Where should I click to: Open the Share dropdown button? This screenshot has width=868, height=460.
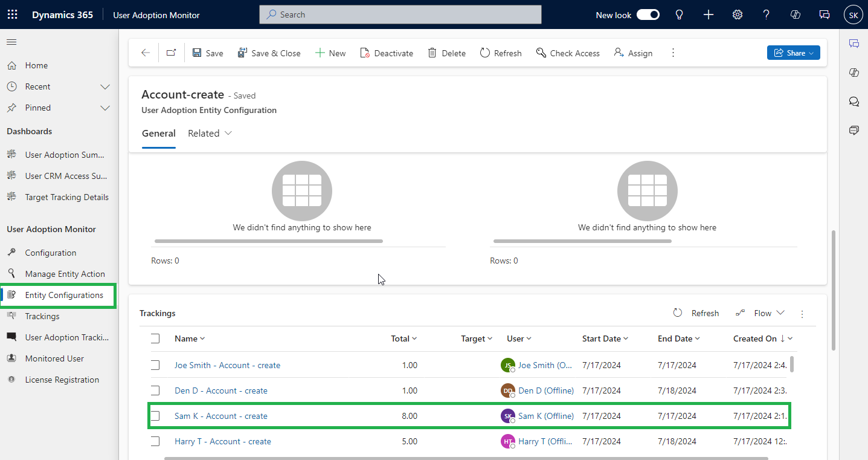coord(793,53)
